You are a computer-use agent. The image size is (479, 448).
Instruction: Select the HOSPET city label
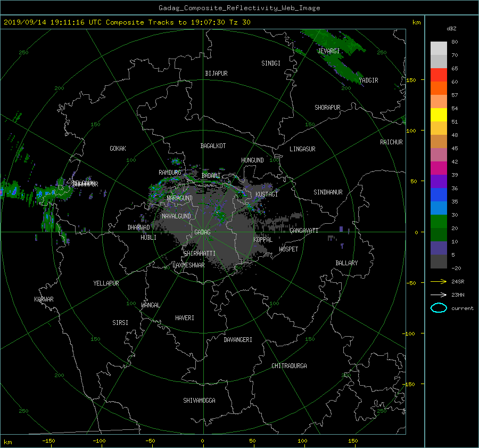click(x=288, y=249)
